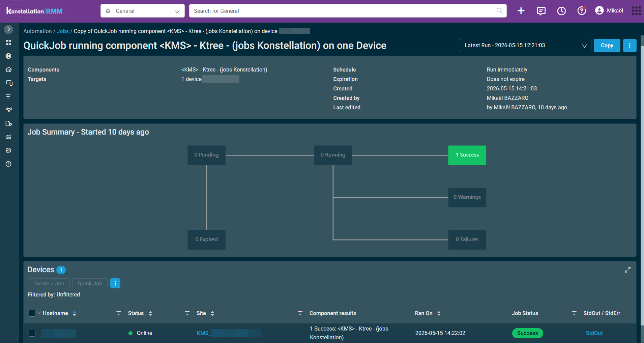Image resolution: width=644 pixels, height=343 pixels.
Task: Open the Status column filter icon
Action: 187,313
